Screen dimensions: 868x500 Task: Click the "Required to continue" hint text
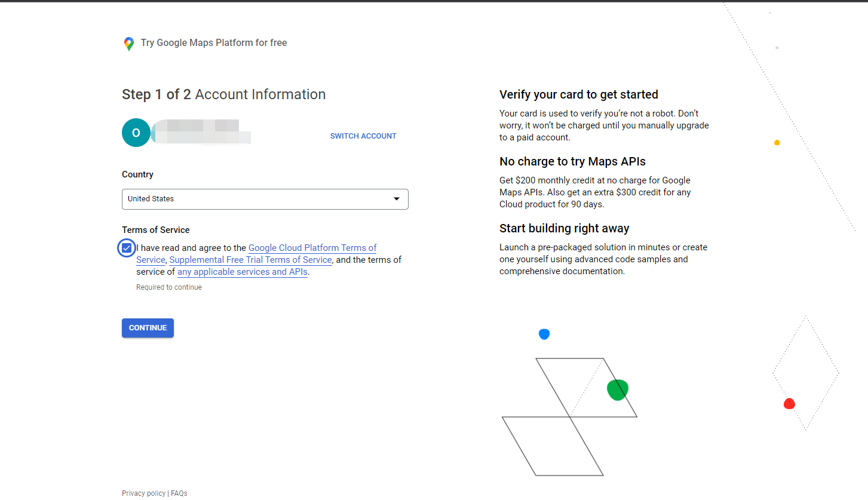(x=169, y=287)
